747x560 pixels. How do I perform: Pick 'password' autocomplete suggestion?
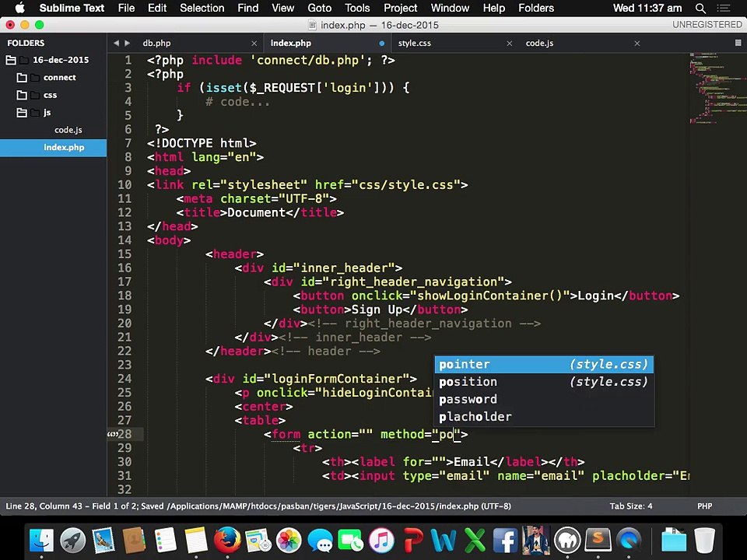pyautogui.click(x=468, y=399)
